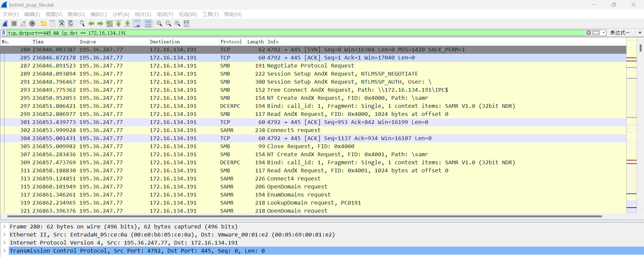Jump to last packet icon
644x257 pixels.
(128, 24)
